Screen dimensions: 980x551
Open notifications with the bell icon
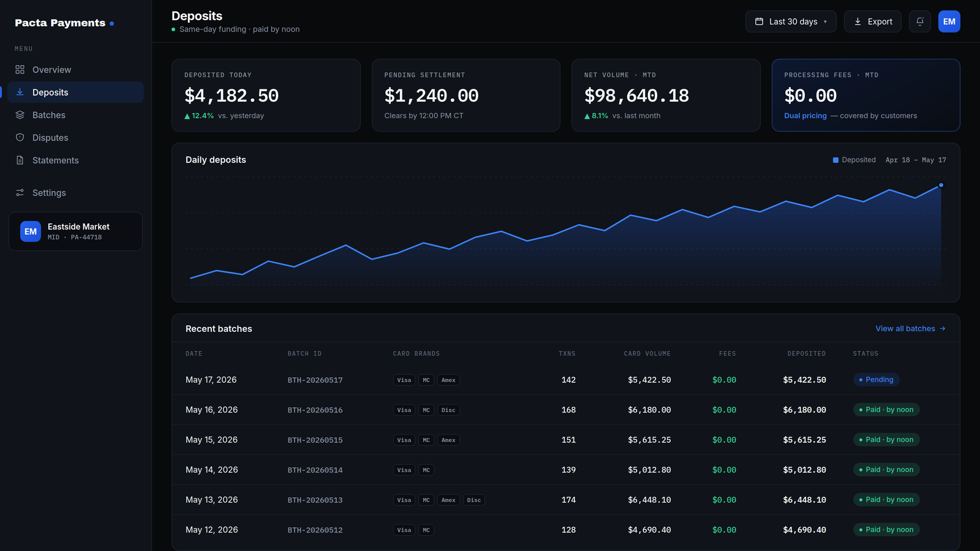pos(920,21)
